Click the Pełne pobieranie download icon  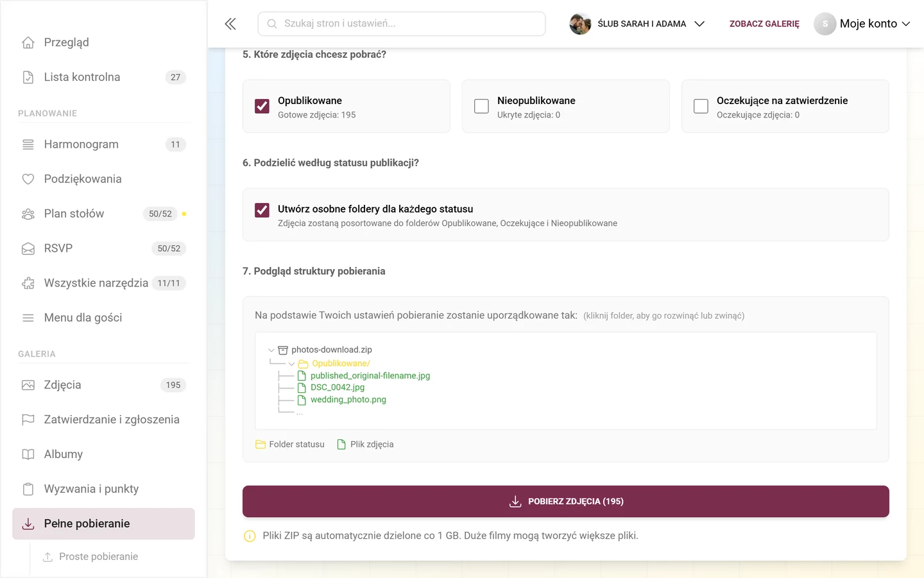28,524
